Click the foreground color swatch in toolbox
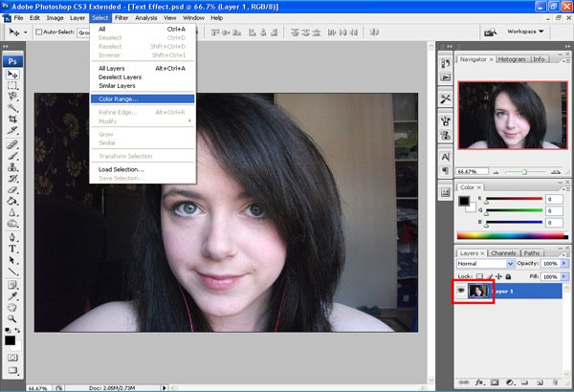The height and width of the screenshot is (392, 574). coord(10,340)
